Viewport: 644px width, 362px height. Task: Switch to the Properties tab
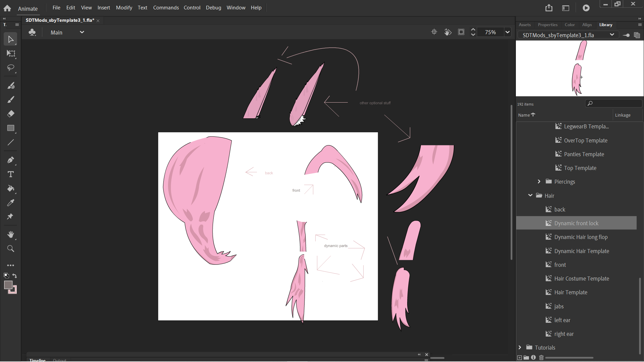pyautogui.click(x=547, y=25)
